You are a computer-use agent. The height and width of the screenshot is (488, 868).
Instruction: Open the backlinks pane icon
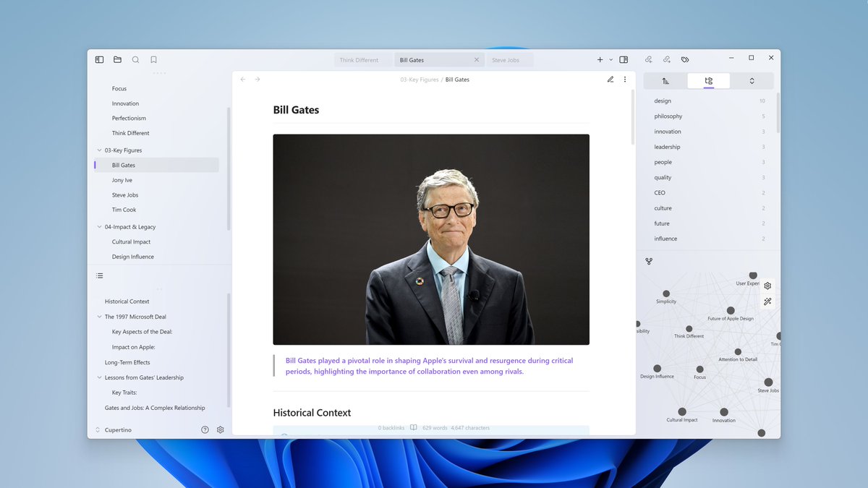[649, 60]
